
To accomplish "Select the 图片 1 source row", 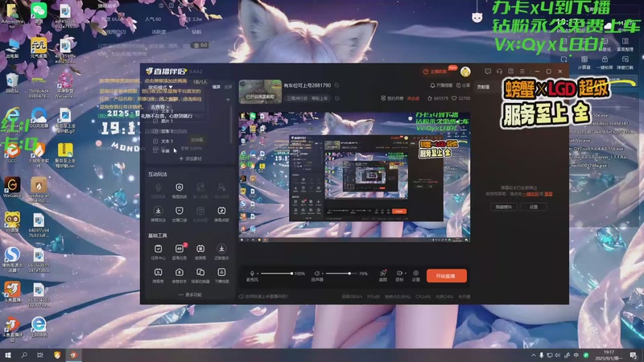I will (x=188, y=121).
